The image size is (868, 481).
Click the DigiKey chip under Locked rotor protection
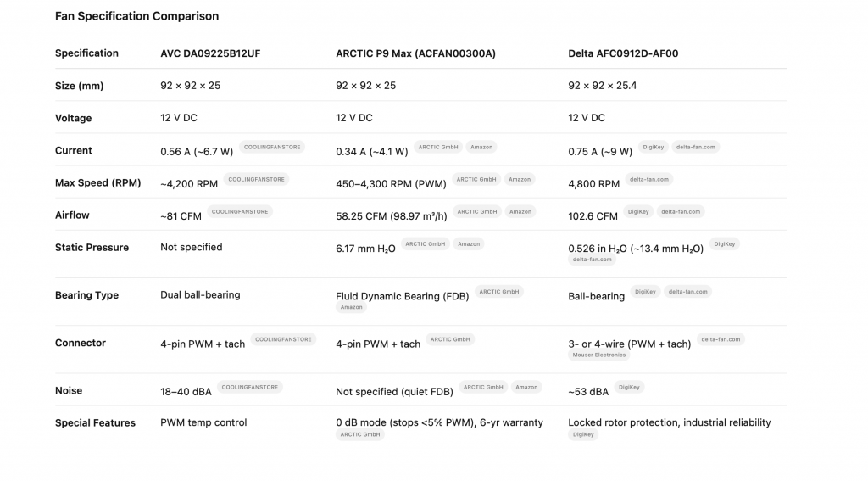(582, 434)
